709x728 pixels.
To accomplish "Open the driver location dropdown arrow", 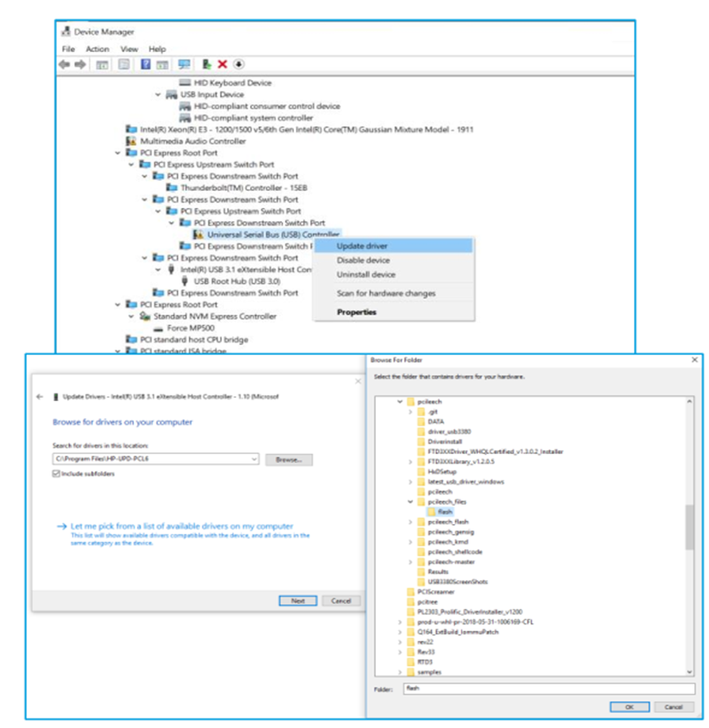I will tap(254, 459).
